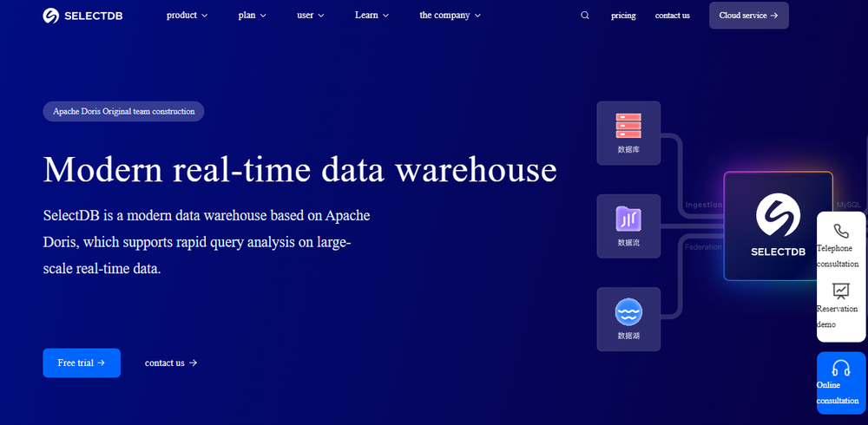868x425 pixels.
Task: Open the Online consultation text
Action: [837, 393]
